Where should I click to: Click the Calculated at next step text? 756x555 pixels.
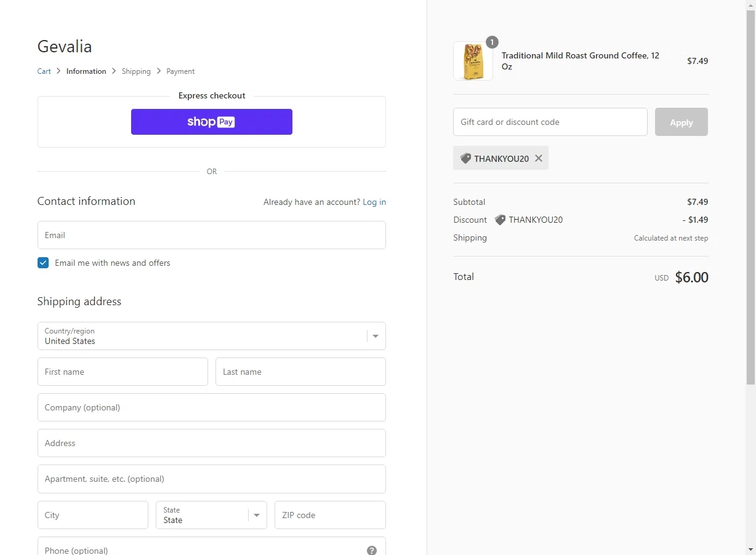pos(671,238)
